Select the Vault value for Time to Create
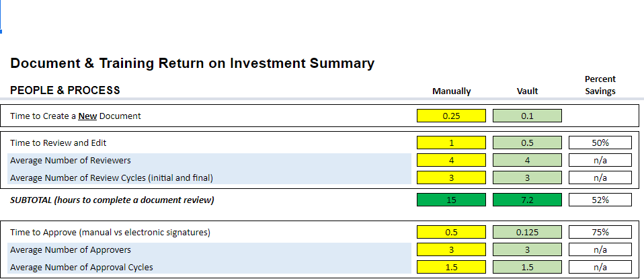Screen dimensions: 644x279 (527, 116)
